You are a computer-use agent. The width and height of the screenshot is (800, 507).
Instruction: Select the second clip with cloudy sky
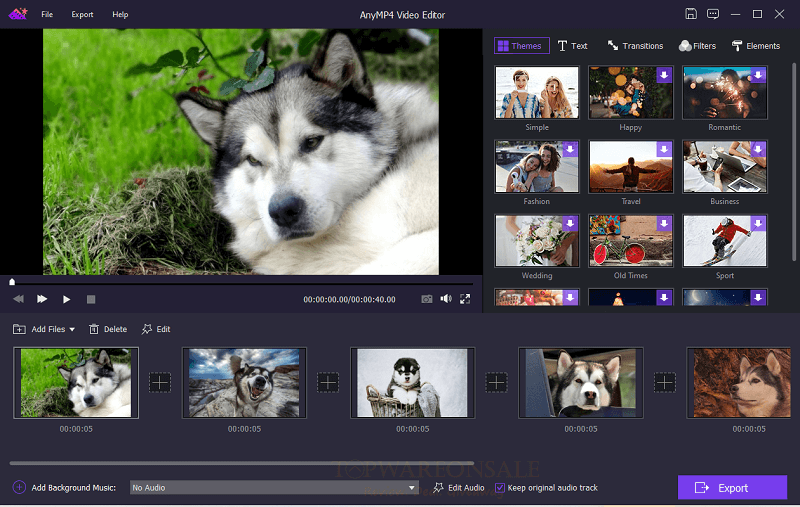(x=244, y=383)
